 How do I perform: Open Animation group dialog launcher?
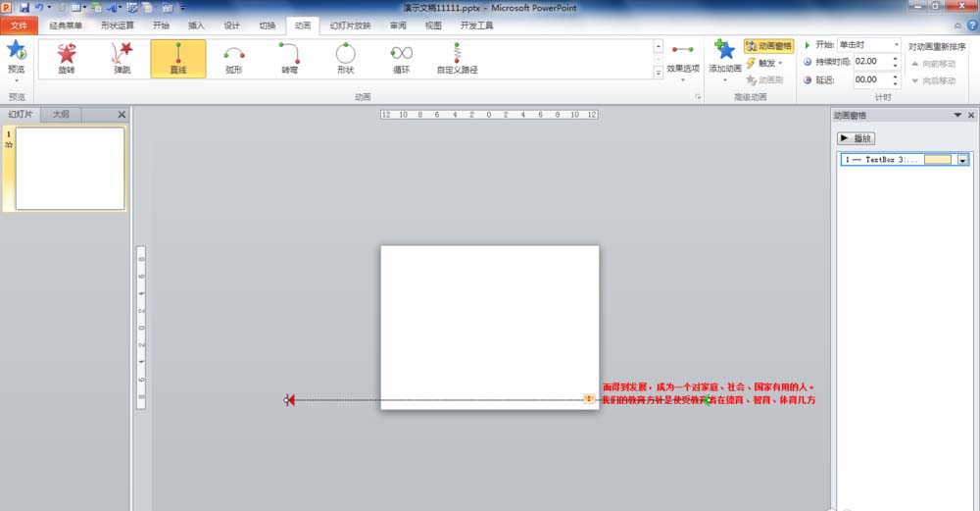pos(698,97)
